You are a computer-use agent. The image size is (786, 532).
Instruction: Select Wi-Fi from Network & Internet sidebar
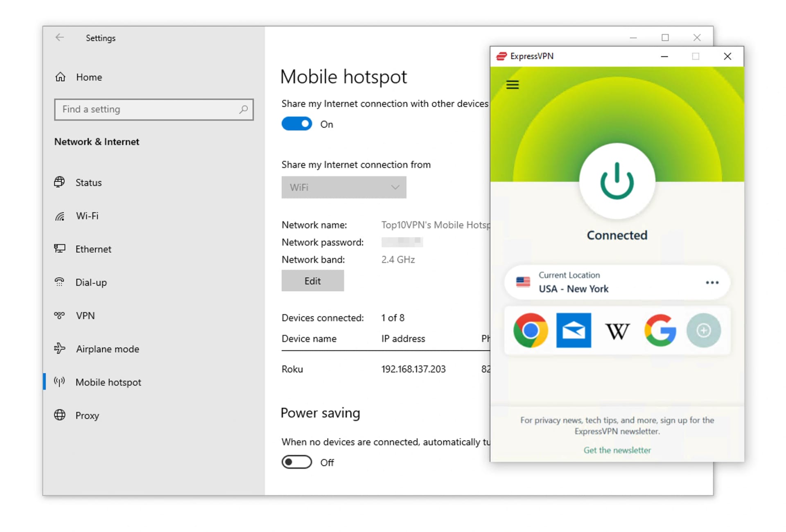86,216
